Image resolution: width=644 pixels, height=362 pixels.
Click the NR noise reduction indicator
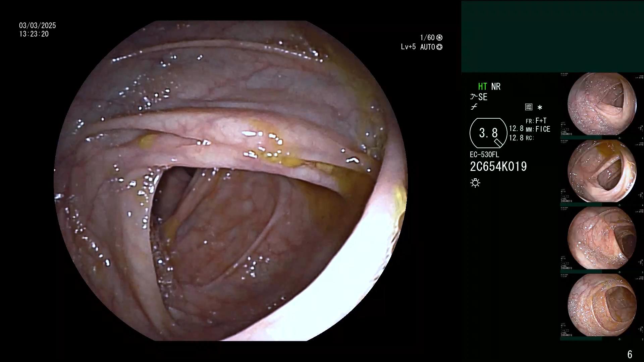496,87
